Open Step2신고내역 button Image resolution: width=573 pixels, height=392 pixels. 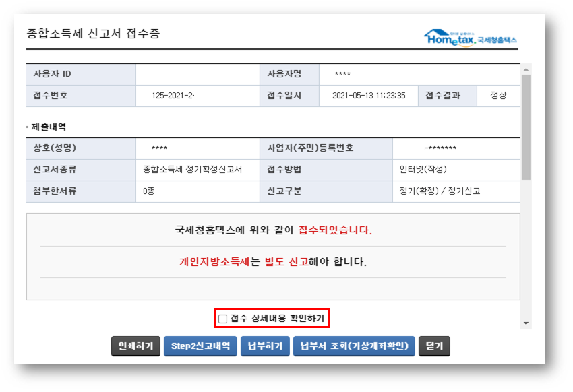(x=200, y=346)
